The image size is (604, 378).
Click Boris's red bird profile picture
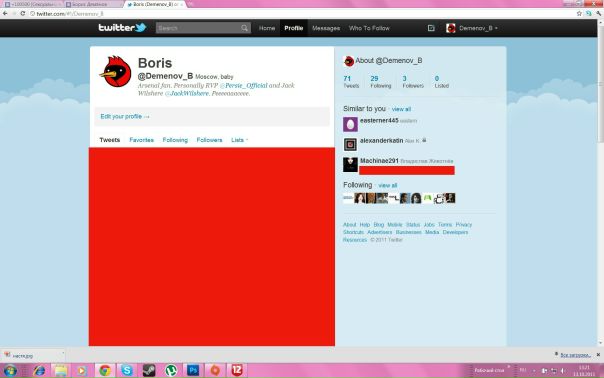116,71
